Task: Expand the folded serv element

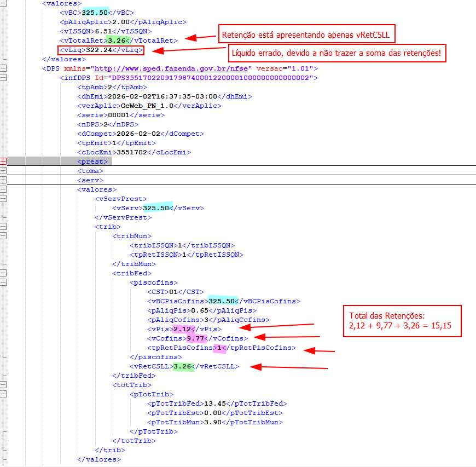Action: tap(3, 180)
